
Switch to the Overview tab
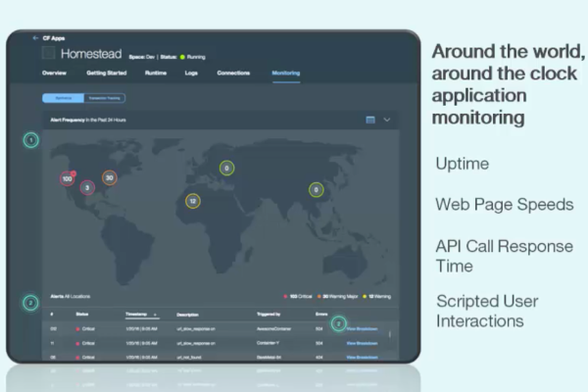coord(54,73)
